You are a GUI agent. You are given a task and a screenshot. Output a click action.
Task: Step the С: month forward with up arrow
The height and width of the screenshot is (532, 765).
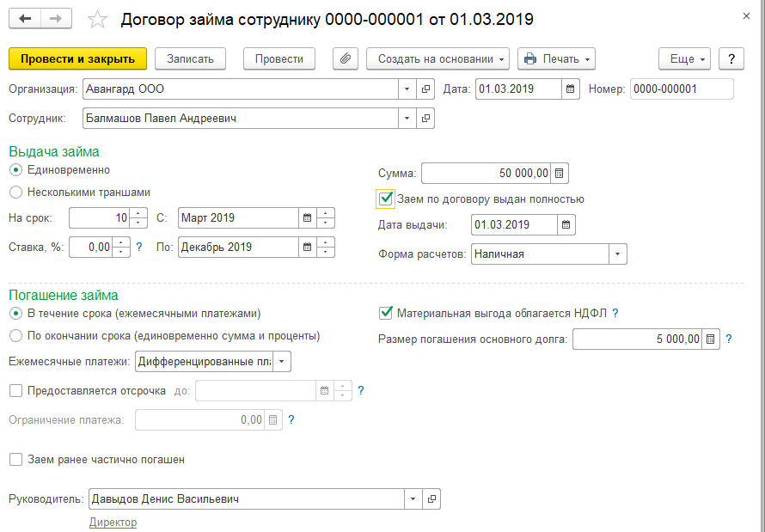[x=326, y=214]
